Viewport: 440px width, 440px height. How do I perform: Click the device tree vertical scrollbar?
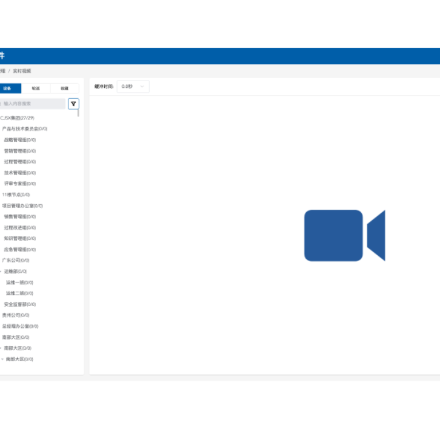(x=78, y=113)
